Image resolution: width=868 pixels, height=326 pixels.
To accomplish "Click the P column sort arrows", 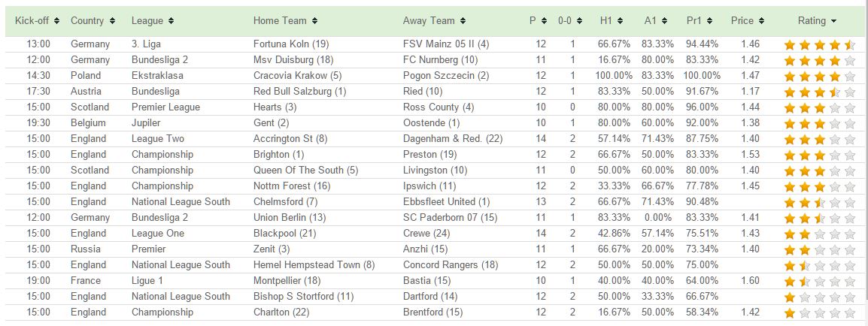I will 544,21.
